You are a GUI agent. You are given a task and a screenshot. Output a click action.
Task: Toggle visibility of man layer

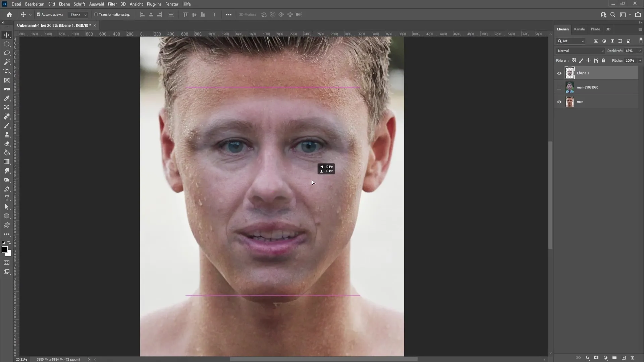tap(559, 102)
